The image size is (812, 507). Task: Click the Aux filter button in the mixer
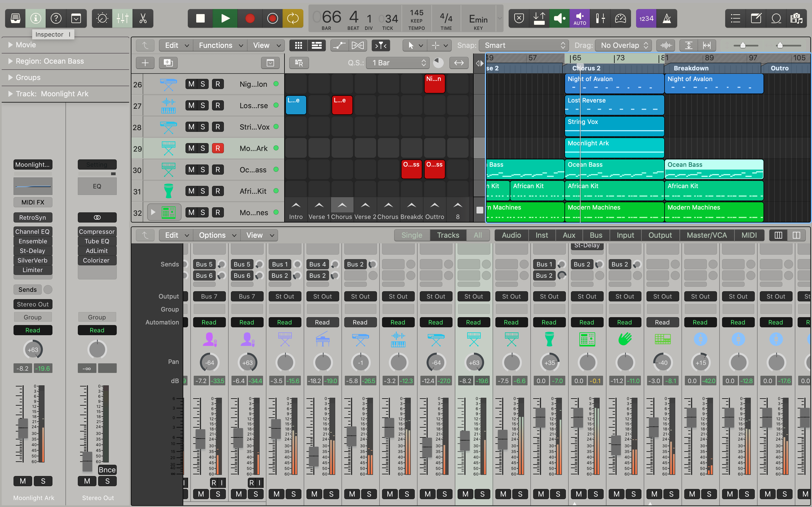(x=569, y=235)
